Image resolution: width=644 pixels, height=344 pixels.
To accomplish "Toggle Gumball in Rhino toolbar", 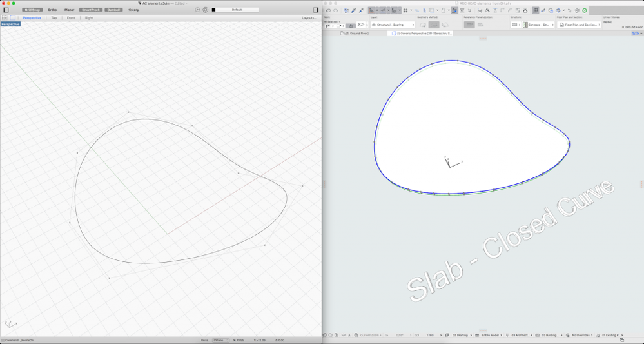I will click(113, 10).
